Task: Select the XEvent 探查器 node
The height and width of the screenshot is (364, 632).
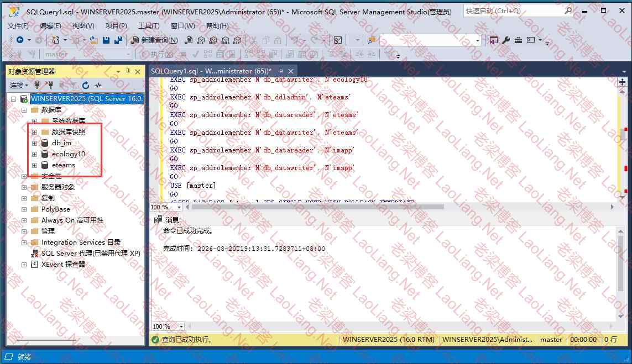Action: click(x=63, y=265)
